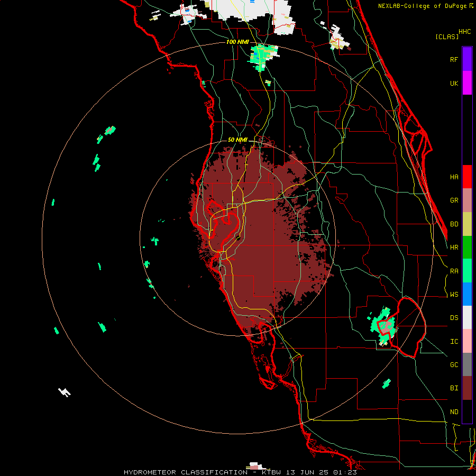476x476 pixels.
Task: Click the 'WS' legend label
Action: tap(454, 295)
